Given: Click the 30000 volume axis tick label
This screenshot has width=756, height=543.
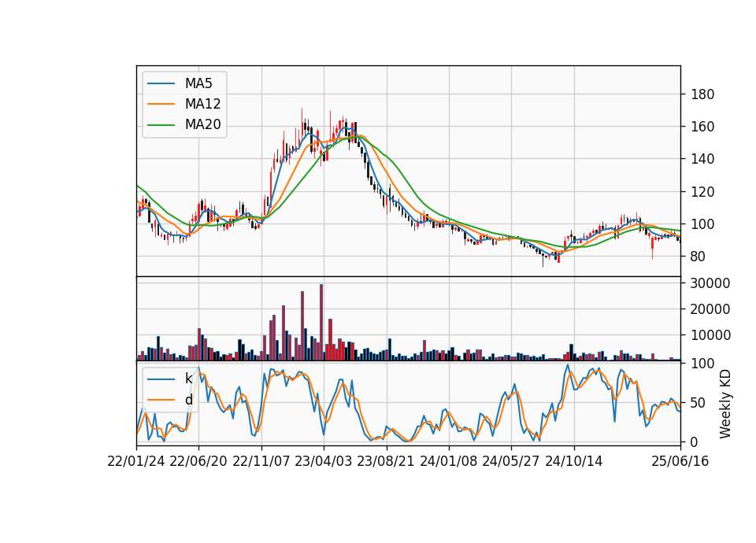Looking at the screenshot, I should [710, 283].
